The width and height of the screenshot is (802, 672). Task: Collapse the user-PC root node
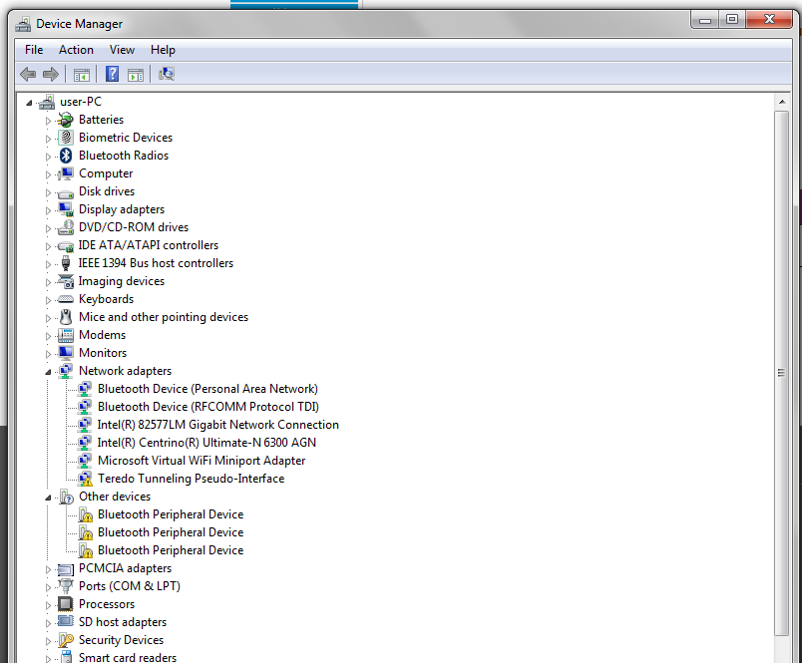(x=29, y=104)
